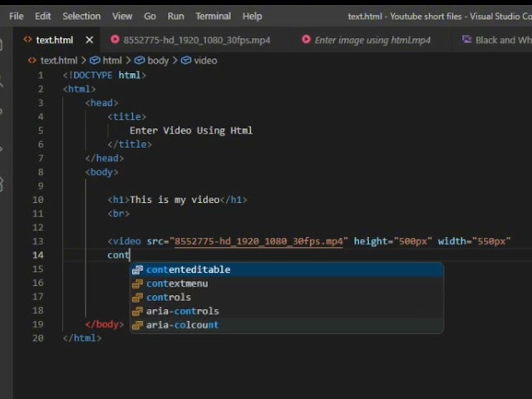Place cursor on the DOCTYPE html line

[105, 75]
